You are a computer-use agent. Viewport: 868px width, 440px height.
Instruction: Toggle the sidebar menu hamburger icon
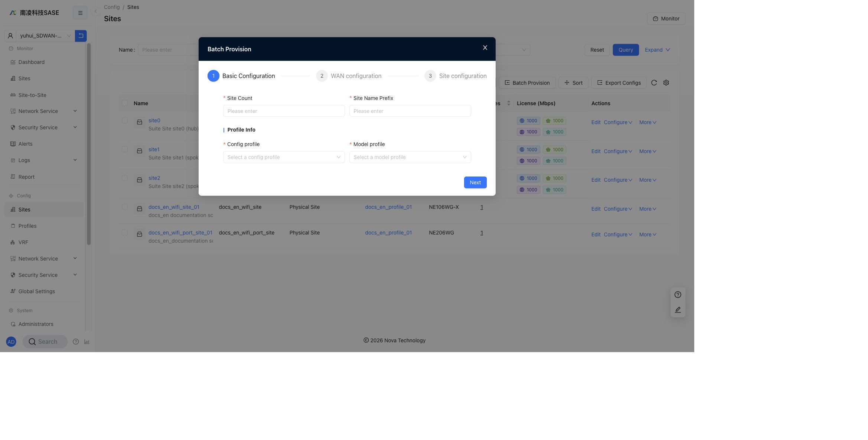click(80, 13)
